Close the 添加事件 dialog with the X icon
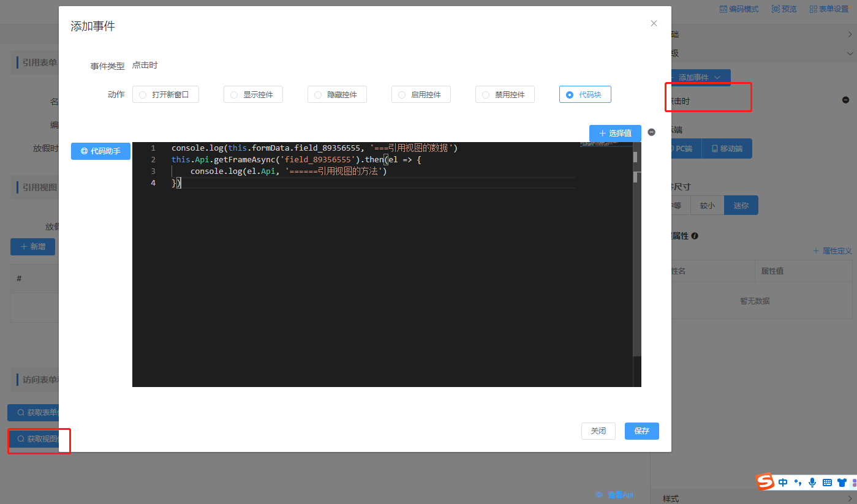The image size is (857, 504). pos(654,23)
